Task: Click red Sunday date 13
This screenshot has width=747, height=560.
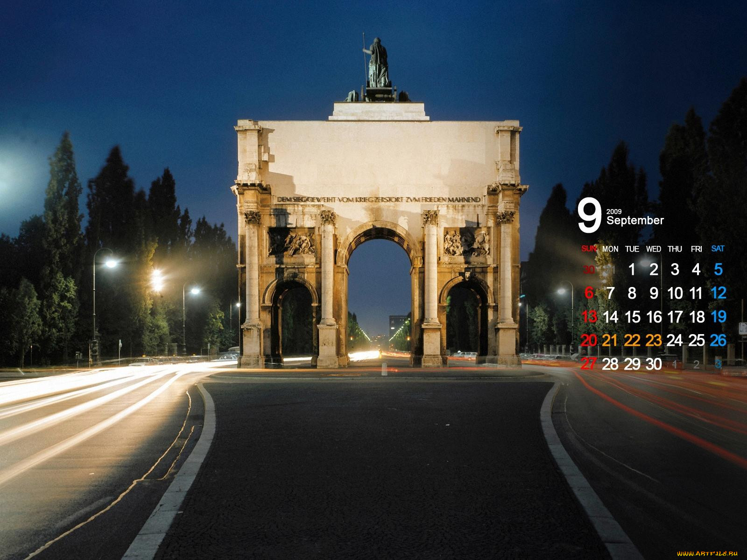Action: [589, 317]
